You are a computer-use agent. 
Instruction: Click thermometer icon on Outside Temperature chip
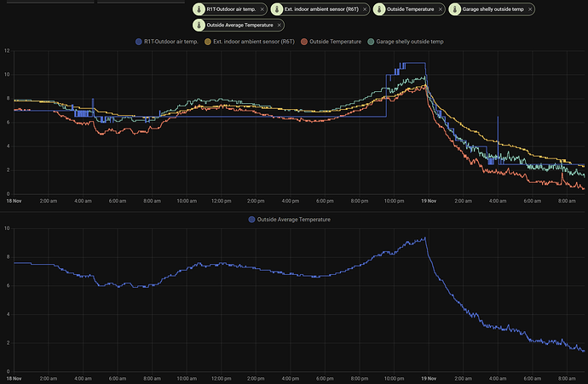[x=378, y=9]
